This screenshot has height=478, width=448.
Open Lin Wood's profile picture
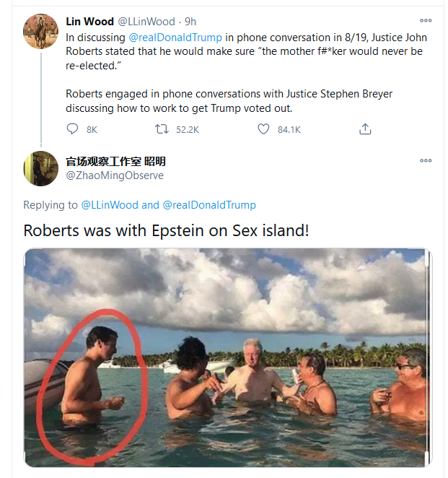pyautogui.click(x=40, y=31)
